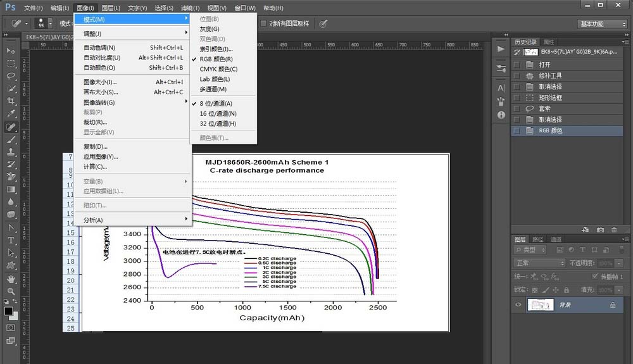Click the trash icon in History panel

pyautogui.click(x=614, y=230)
